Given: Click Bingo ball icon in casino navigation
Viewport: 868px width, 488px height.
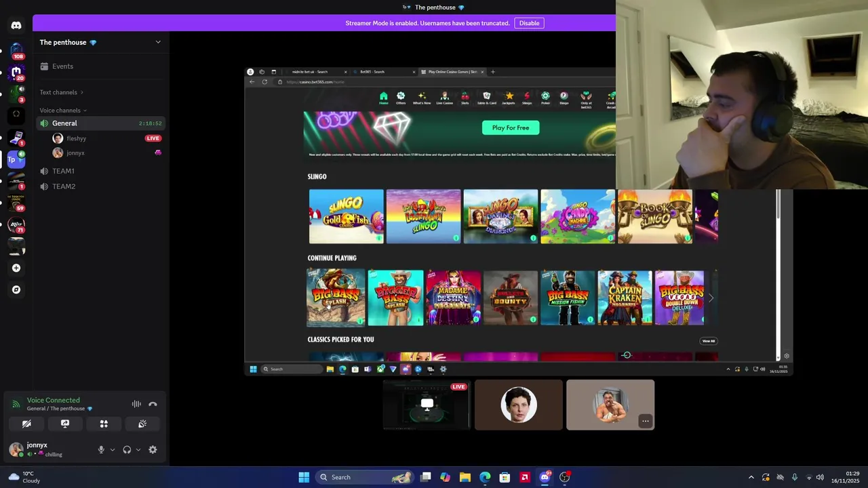Looking at the screenshot, I should click(x=564, y=98).
